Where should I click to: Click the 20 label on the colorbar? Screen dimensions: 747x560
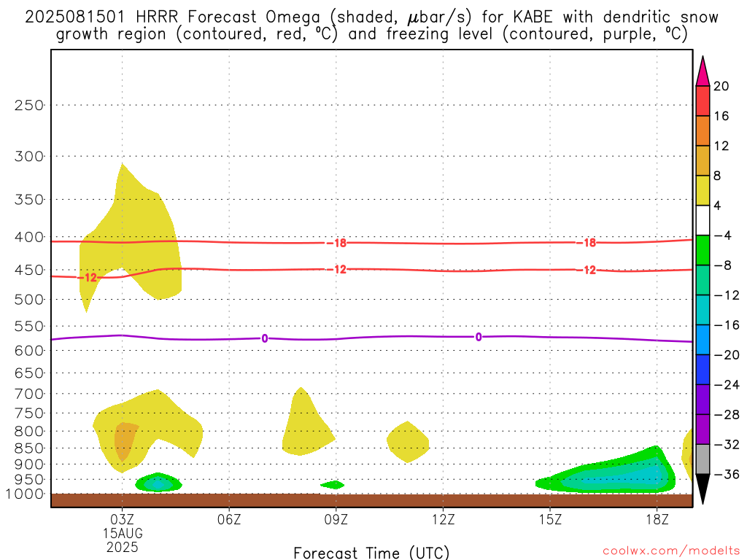[721, 86]
